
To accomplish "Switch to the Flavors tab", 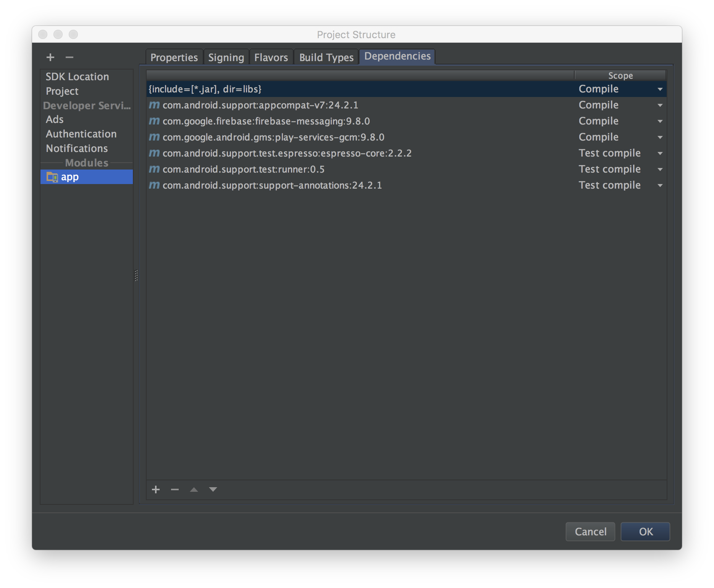I will click(x=271, y=57).
